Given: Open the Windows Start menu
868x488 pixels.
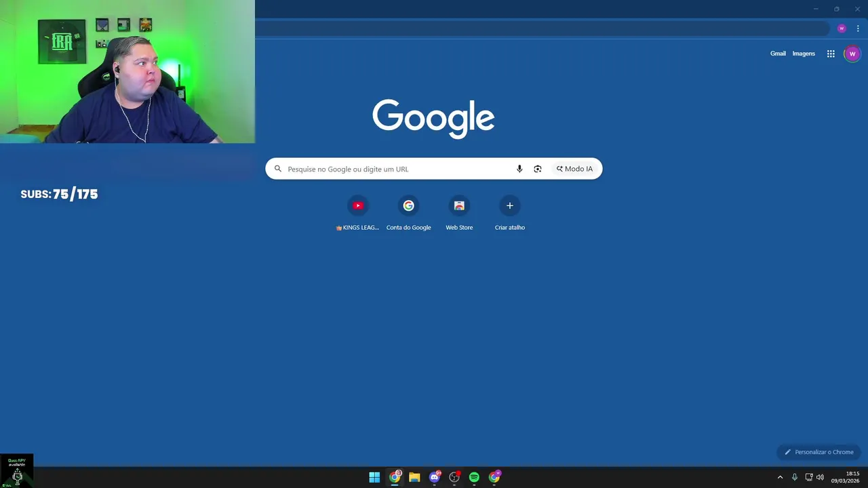Looking at the screenshot, I should (x=374, y=477).
